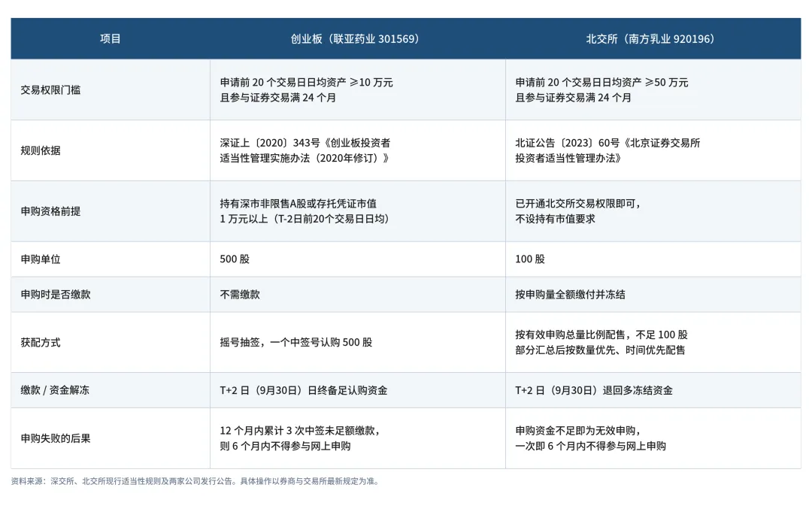Select the row label '缴款 / 资金解冻'
The image size is (812, 530).
tap(55, 390)
